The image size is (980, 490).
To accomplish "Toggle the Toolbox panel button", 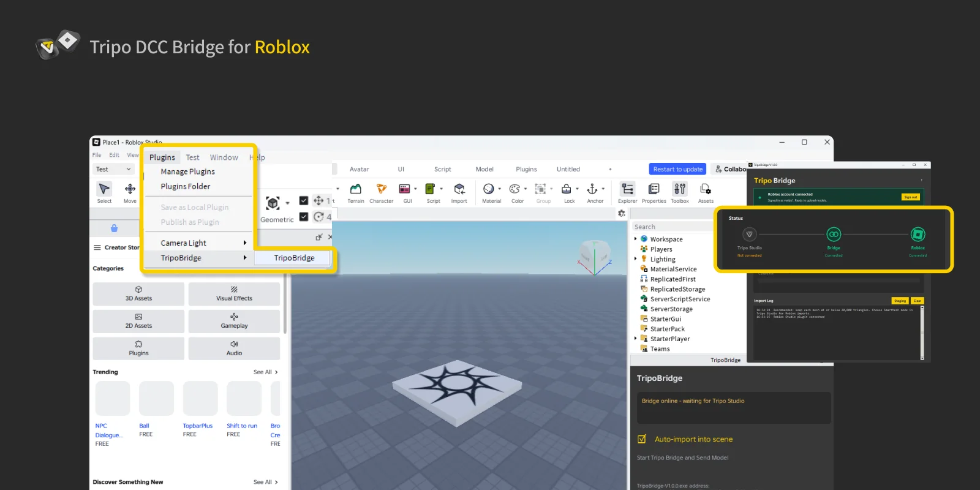I will (680, 189).
